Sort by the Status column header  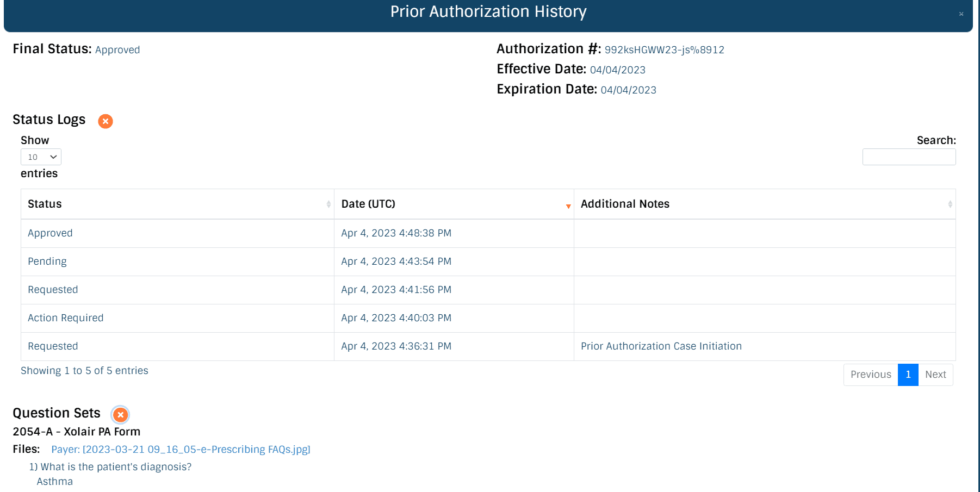point(45,204)
